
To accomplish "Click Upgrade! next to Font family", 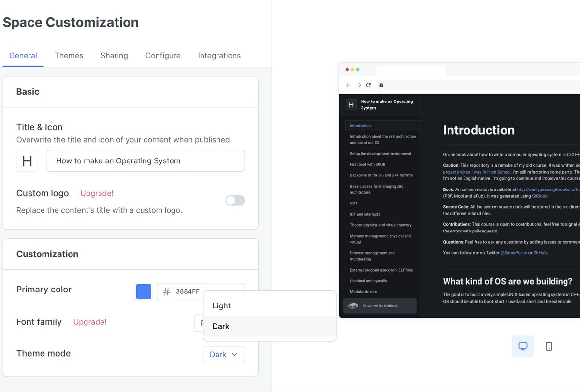I will [x=90, y=322].
